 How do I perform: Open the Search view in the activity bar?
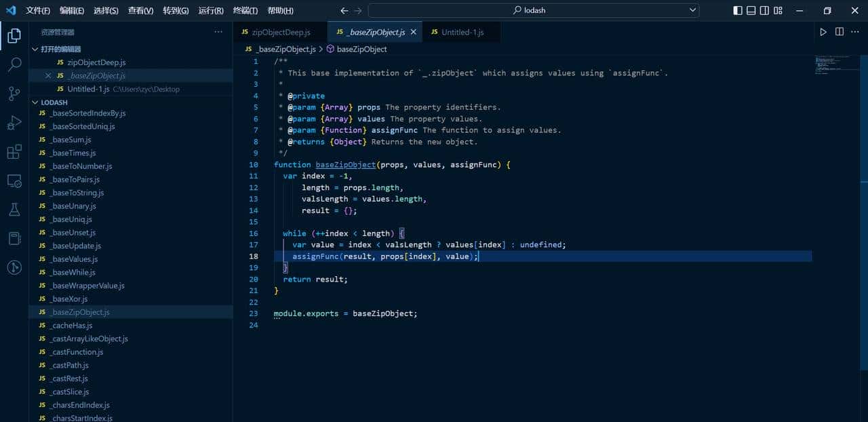coord(14,64)
